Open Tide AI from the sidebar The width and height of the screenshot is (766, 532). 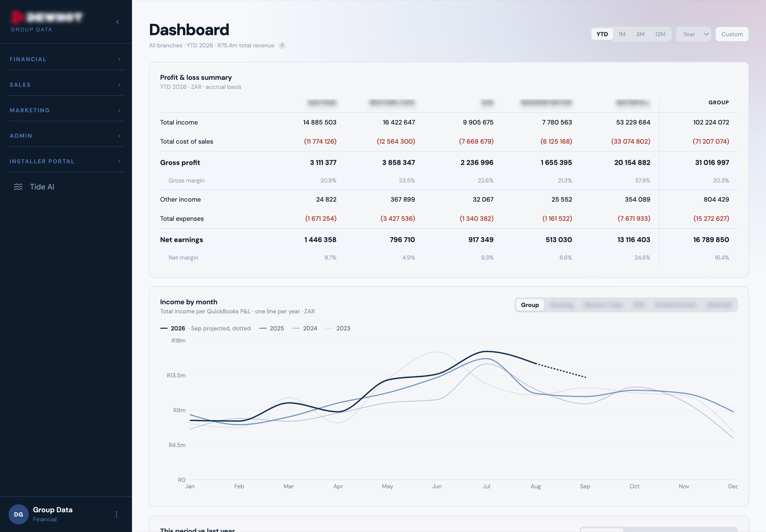point(42,187)
